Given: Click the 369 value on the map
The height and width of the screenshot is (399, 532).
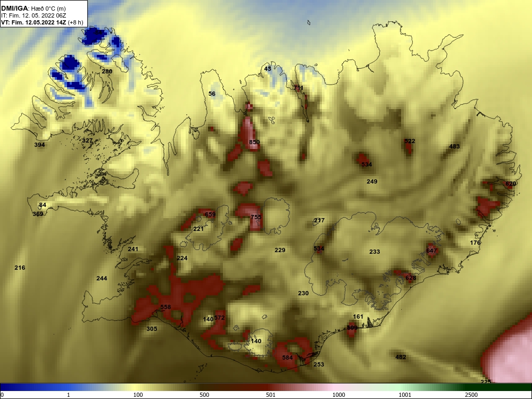Looking at the screenshot, I should tap(38, 214).
